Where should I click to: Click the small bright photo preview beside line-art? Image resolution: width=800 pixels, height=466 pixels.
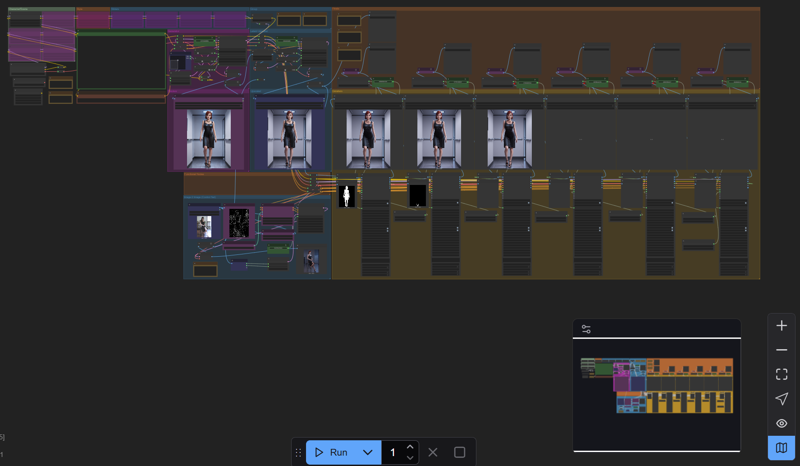tap(204, 227)
